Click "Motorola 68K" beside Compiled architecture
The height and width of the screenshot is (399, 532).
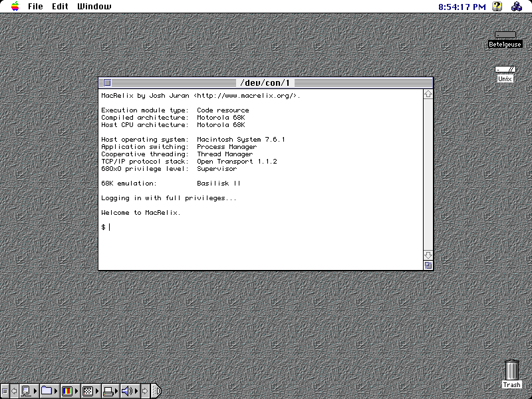pos(221,118)
